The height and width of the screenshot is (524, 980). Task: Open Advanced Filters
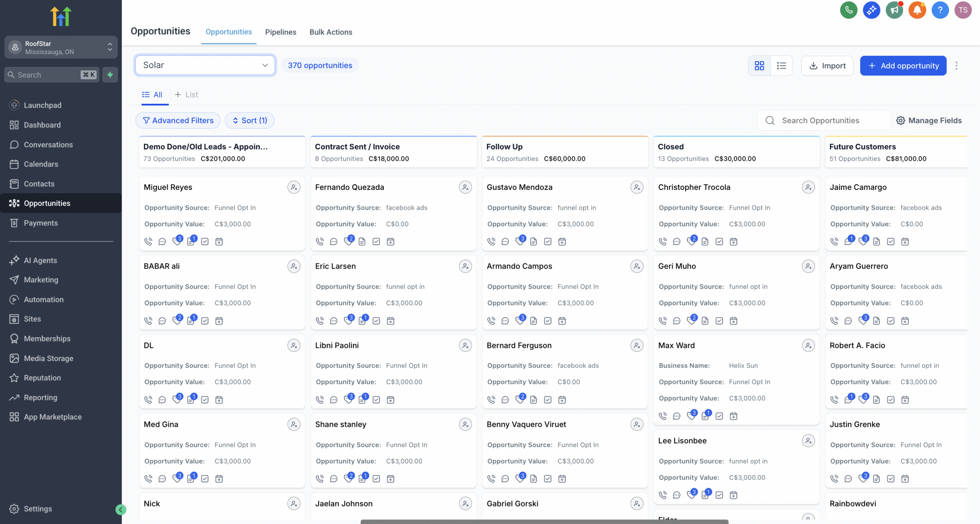178,121
